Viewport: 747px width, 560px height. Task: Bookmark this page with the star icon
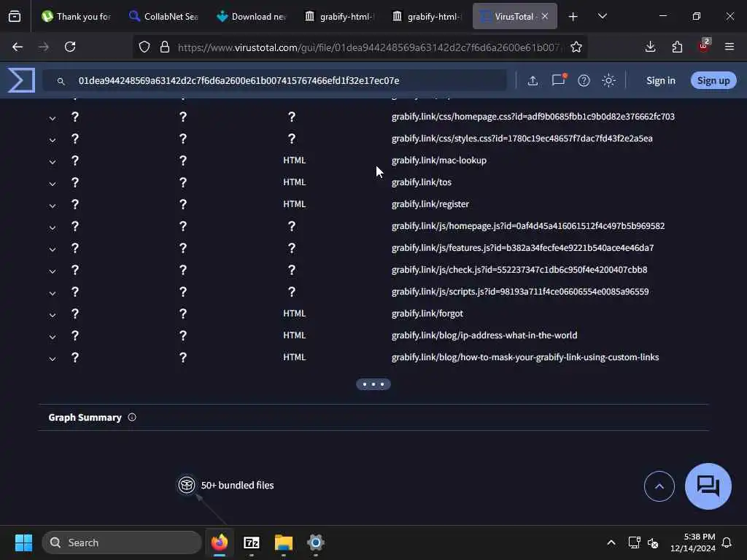tap(576, 47)
